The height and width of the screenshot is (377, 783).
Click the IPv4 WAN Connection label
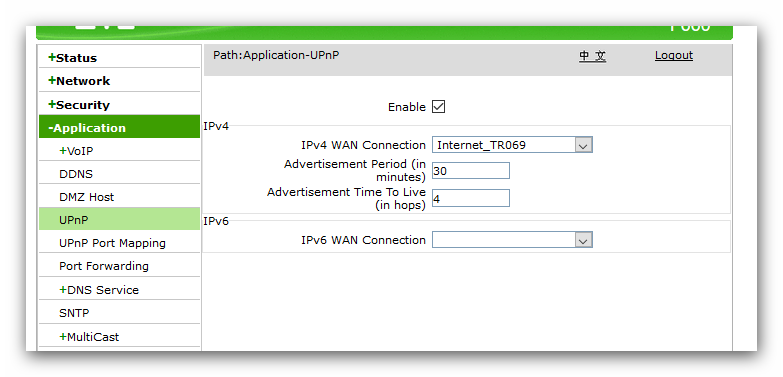point(363,145)
